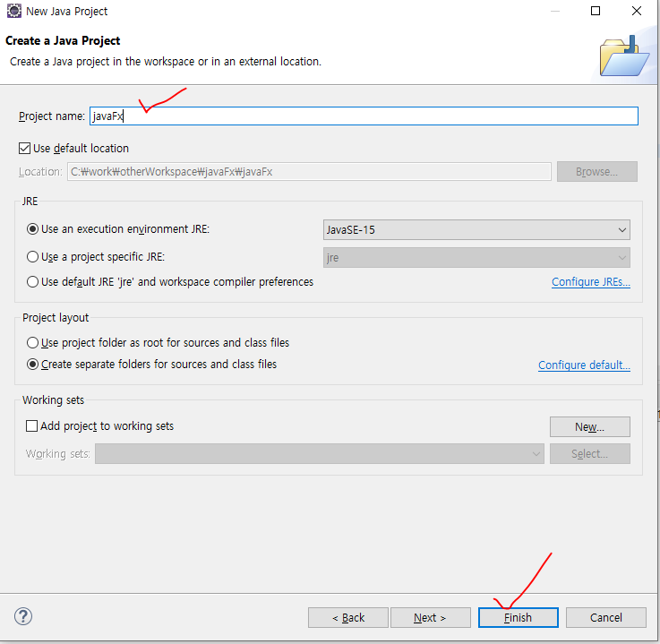The image size is (660, 644).
Task: Click the Browse... button
Action: pos(596,172)
